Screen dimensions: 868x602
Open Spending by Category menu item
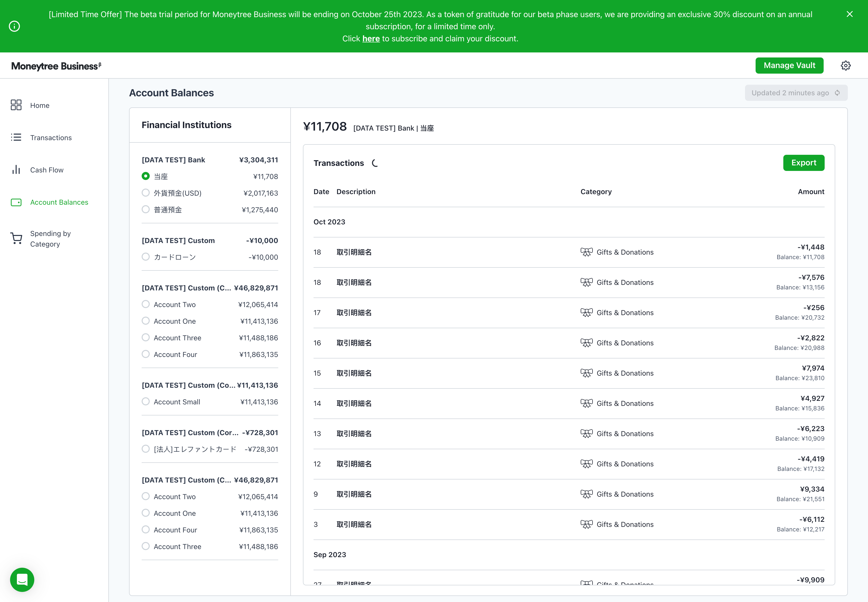pyautogui.click(x=50, y=239)
